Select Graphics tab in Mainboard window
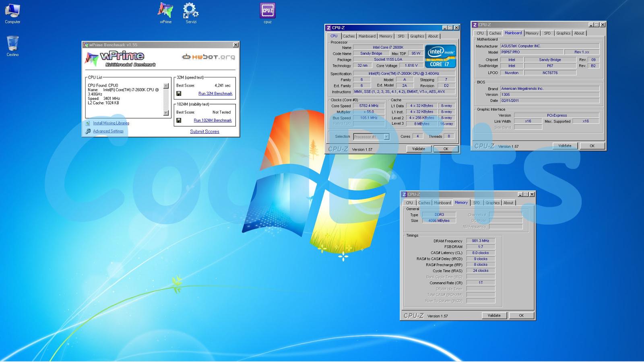Image resolution: width=644 pixels, height=362 pixels. click(x=563, y=33)
